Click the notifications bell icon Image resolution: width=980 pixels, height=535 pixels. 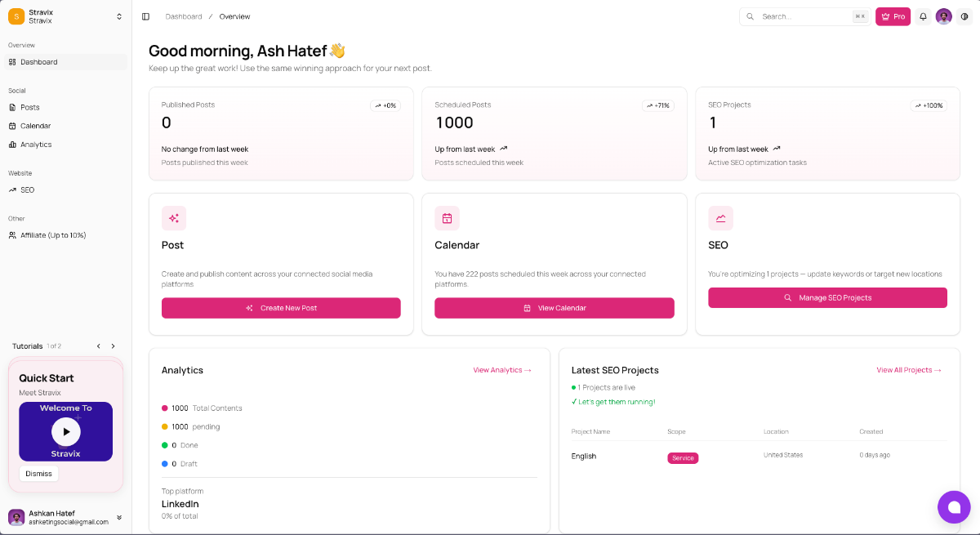pos(923,16)
